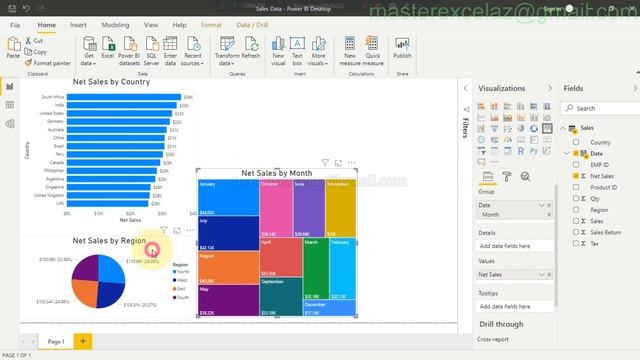Click the Search field in Fields pane
The width and height of the screenshot is (640, 360).
[x=600, y=108]
